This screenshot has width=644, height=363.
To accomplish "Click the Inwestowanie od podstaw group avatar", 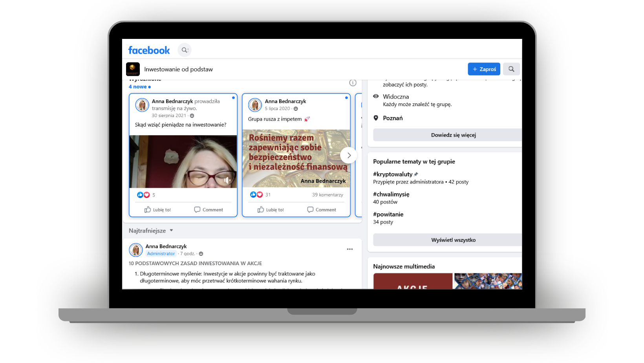I will [x=133, y=69].
